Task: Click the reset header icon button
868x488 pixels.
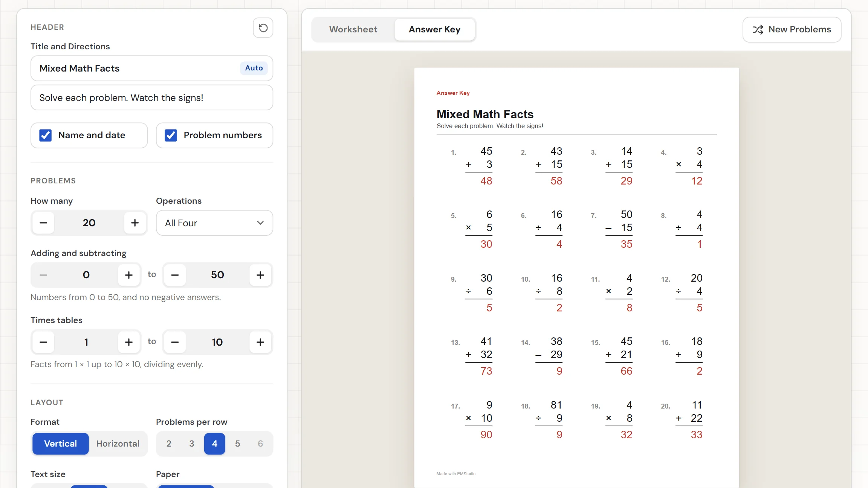Action: [x=263, y=27]
